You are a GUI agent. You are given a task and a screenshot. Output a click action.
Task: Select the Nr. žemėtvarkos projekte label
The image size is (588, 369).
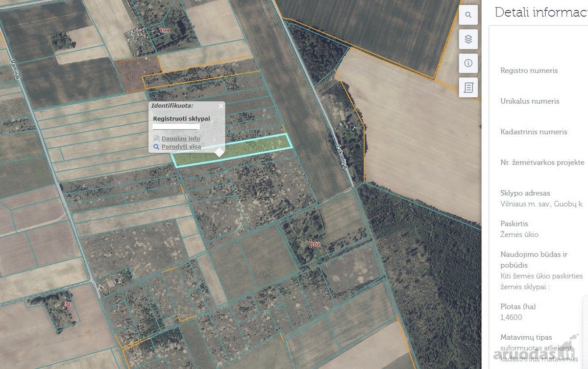tap(542, 162)
